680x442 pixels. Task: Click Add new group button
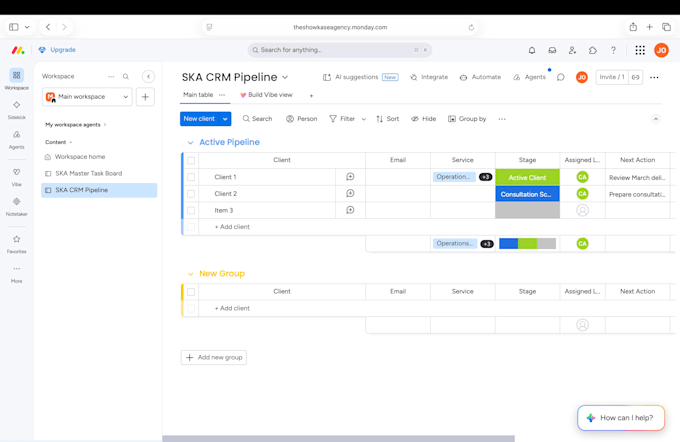[214, 357]
